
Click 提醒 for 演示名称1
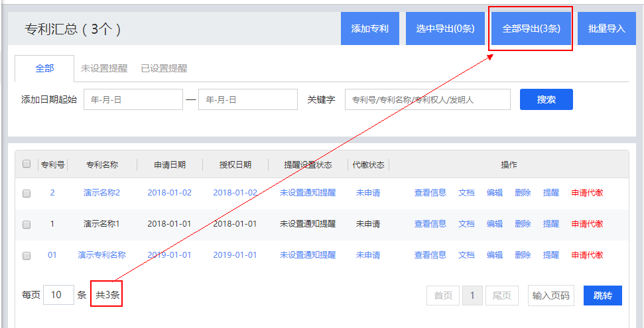tap(550, 224)
